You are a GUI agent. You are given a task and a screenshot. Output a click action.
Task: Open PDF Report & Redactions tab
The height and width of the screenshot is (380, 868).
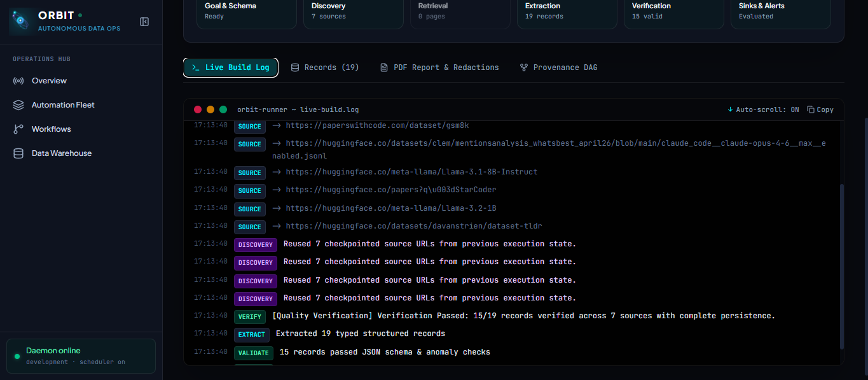[439, 67]
